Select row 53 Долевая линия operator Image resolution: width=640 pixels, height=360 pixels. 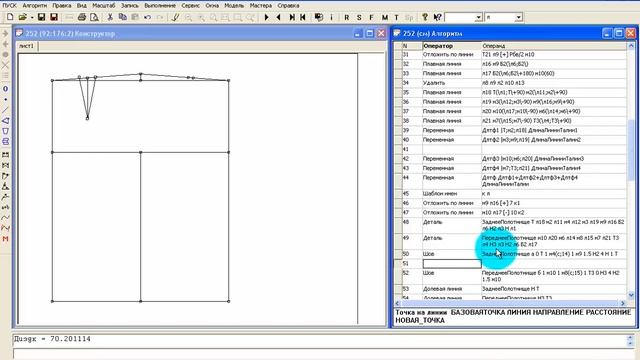452,289
